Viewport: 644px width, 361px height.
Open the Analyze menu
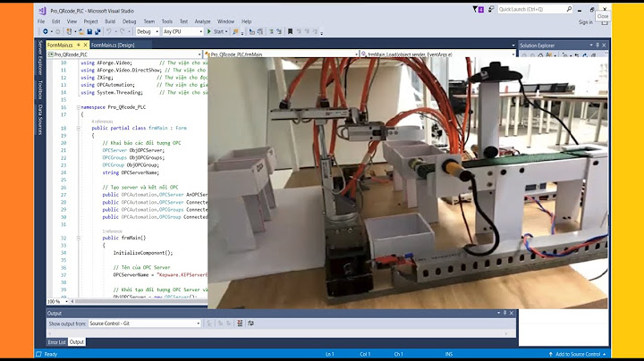click(x=202, y=21)
